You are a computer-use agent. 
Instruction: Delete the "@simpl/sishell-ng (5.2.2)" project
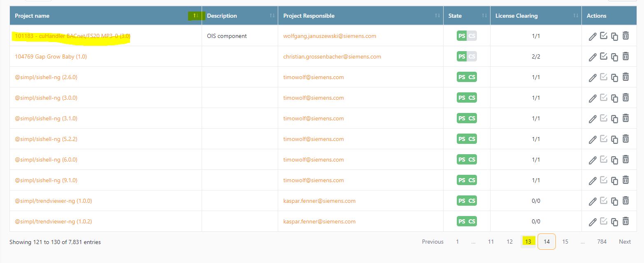point(626,139)
